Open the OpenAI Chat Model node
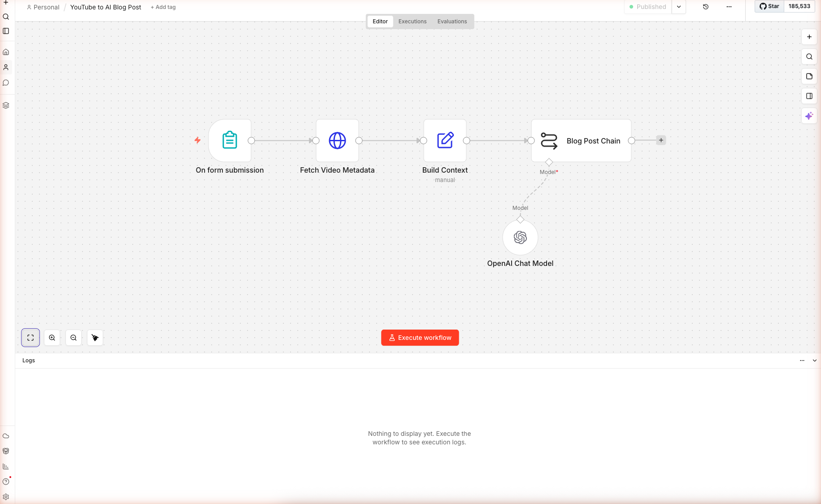Image resolution: width=821 pixels, height=504 pixels. coord(520,237)
